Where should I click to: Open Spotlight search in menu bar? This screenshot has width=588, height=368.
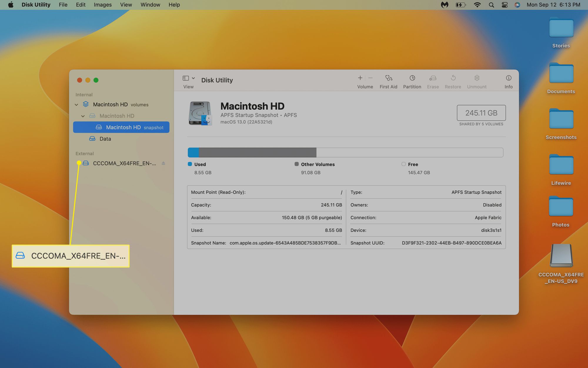coord(491,5)
